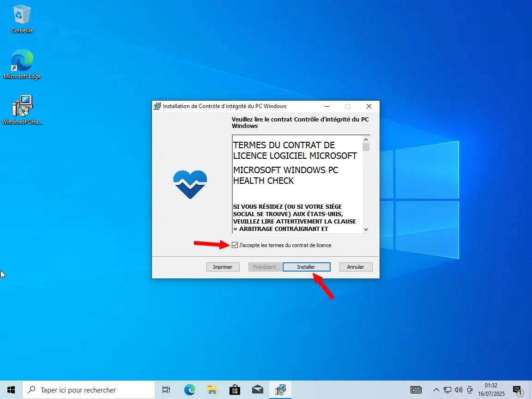532x399 pixels.
Task: Click the Imprimer button
Action: 223,267
